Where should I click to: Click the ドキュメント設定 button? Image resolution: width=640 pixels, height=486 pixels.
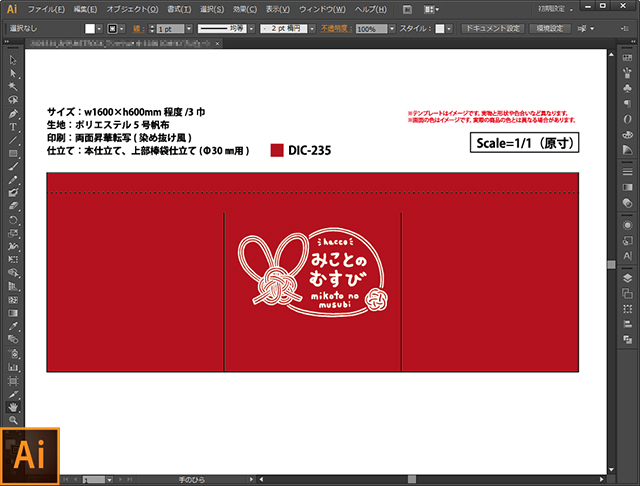click(493, 29)
